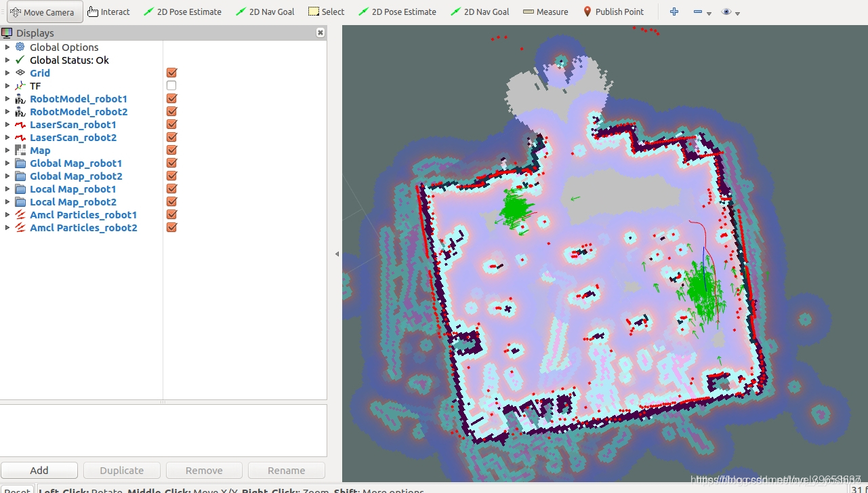
Task: Select the Move Camera tool
Action: tap(45, 12)
